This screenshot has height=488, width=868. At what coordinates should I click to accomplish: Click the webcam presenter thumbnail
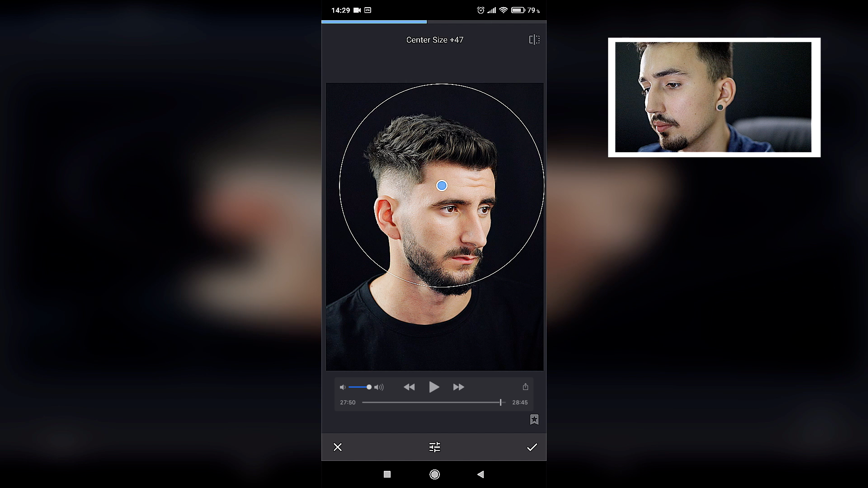point(714,97)
